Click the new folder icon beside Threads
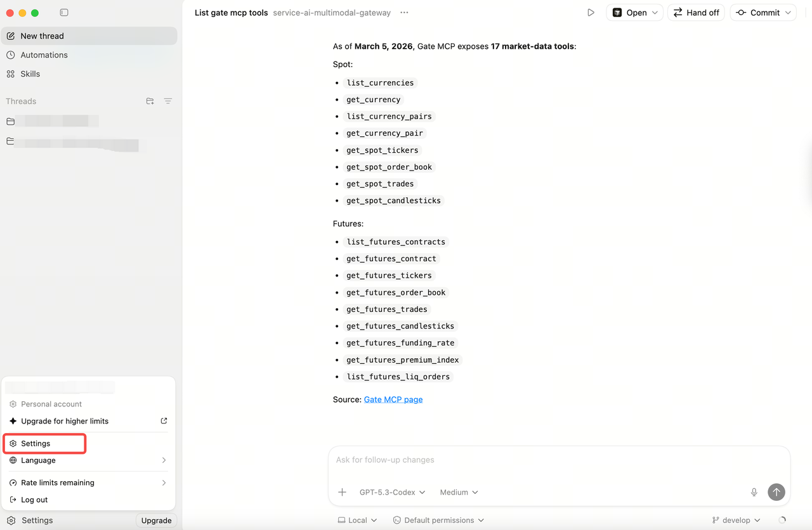Screen dimensions: 812x530 point(150,101)
